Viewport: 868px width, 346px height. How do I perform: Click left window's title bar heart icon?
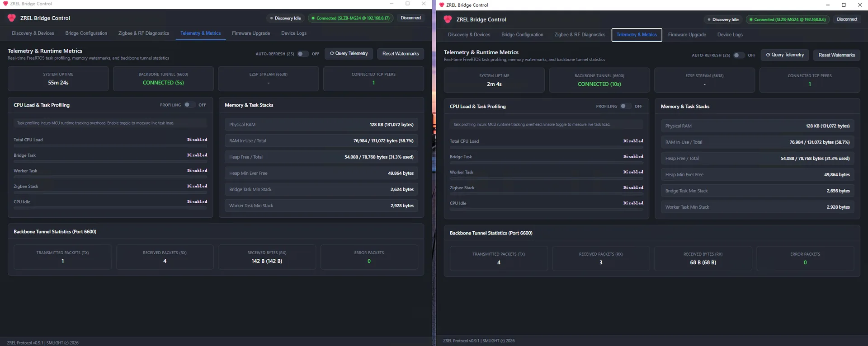pos(5,4)
